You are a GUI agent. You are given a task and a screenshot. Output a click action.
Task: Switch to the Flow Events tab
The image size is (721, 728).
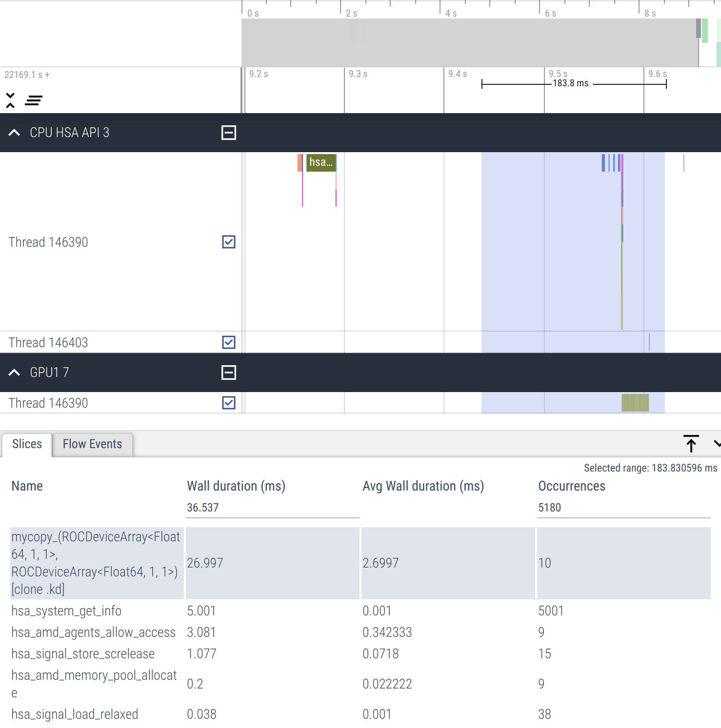point(92,444)
